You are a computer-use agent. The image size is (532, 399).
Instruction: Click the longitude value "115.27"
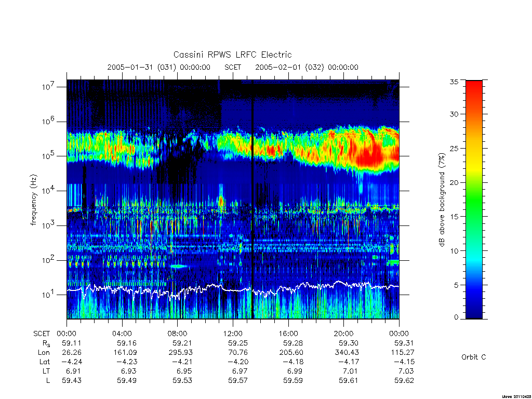point(402,353)
